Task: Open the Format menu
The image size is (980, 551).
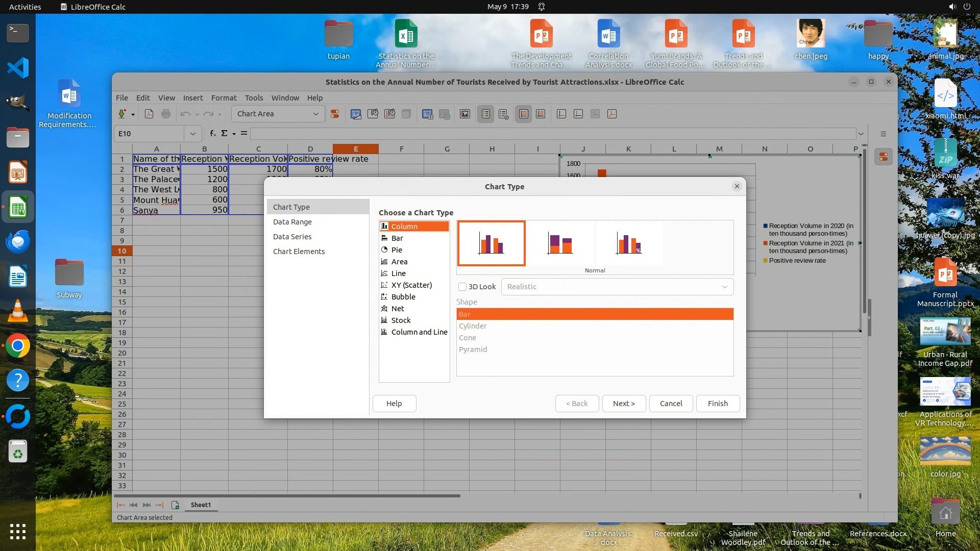Action: tap(224, 98)
